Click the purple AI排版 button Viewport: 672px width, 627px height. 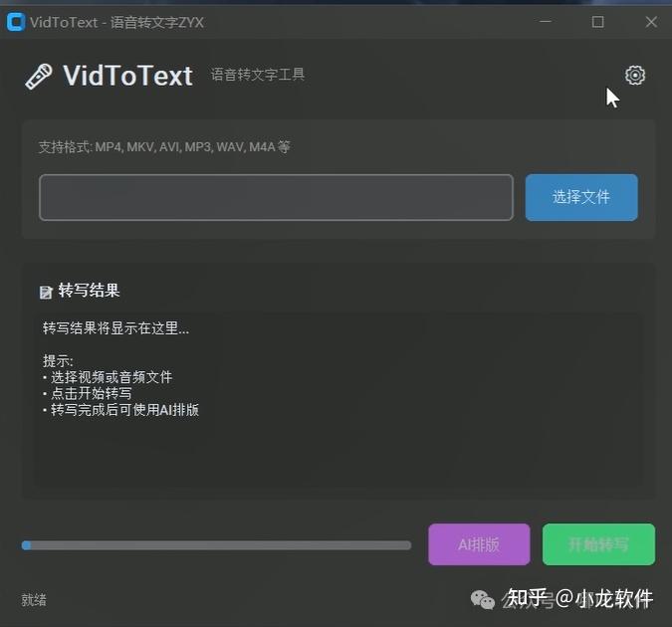tap(479, 544)
